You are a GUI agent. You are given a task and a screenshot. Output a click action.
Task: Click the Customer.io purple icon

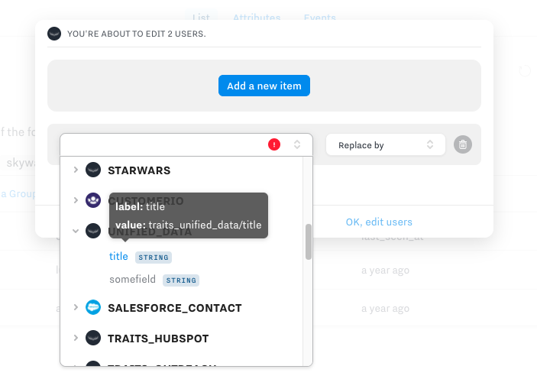click(93, 200)
